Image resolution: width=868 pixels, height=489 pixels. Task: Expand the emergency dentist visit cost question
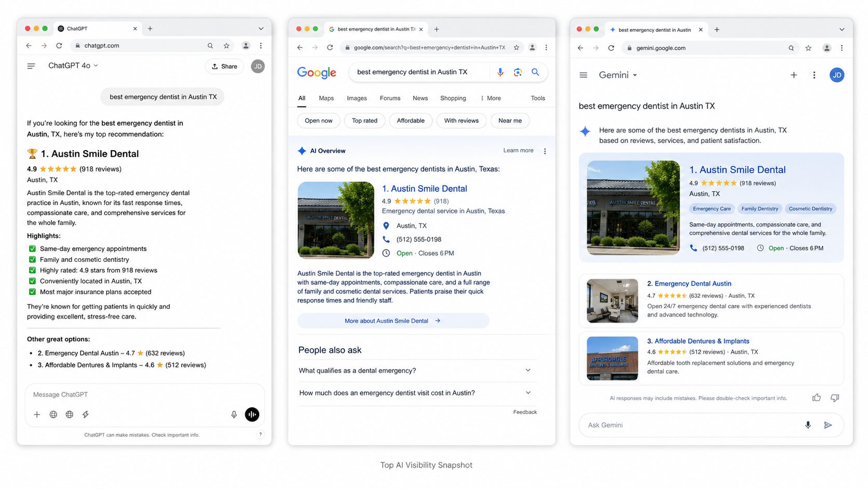417,393
